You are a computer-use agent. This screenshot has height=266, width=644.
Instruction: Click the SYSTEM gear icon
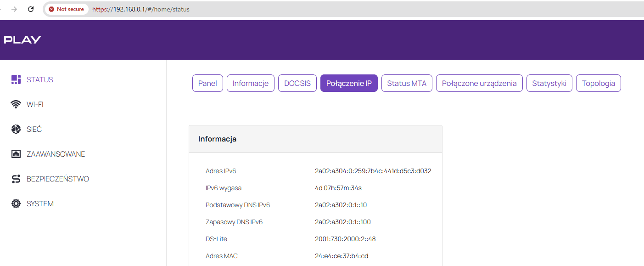[x=16, y=204]
